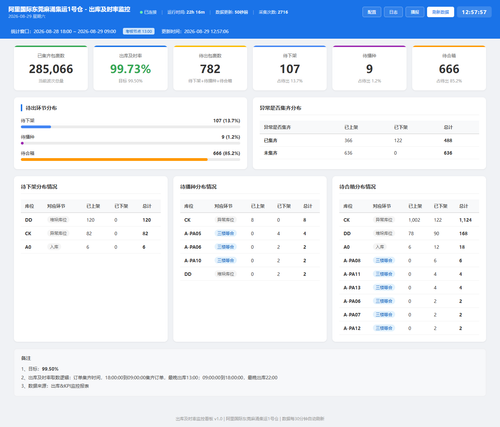The image size is (500, 427).
Task: Click the 配置 button in header
Action: pos(371,12)
